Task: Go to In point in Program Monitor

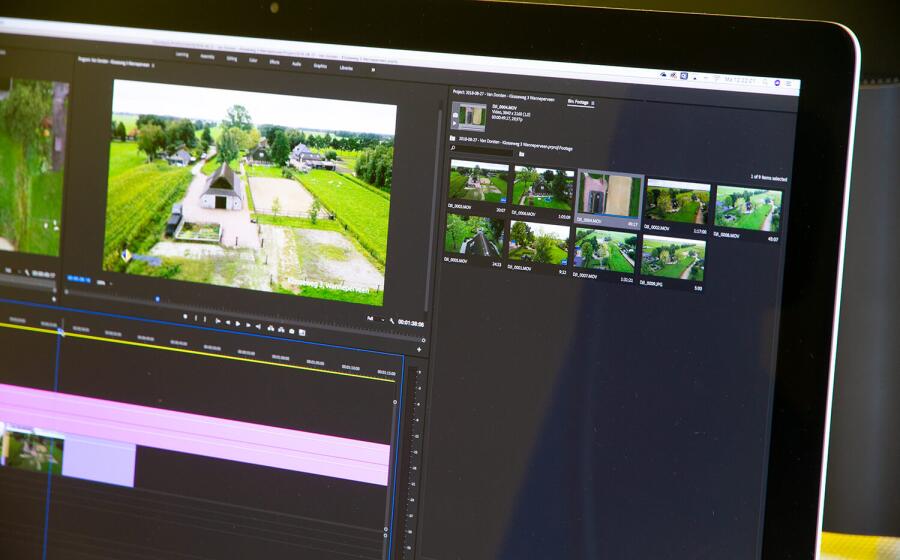Action: click(x=218, y=321)
